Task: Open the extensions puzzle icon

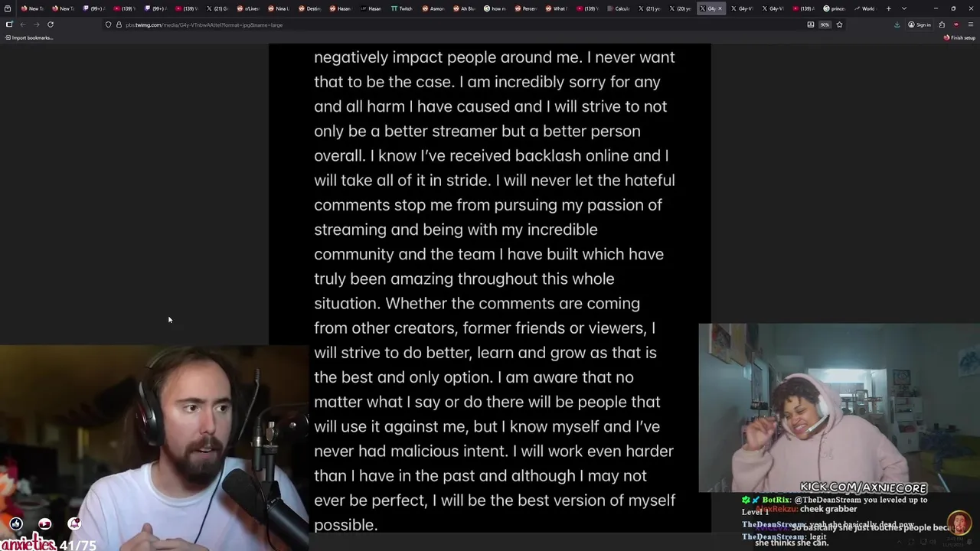Action: coord(942,24)
